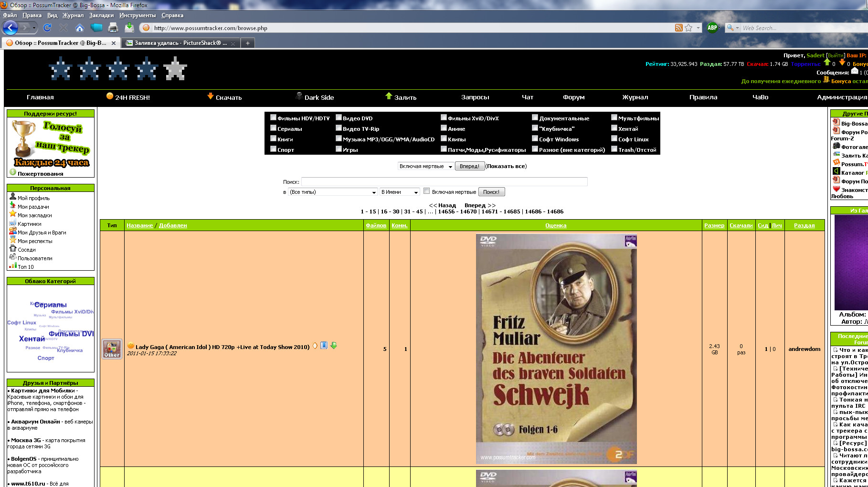Open the andrewdom uploader profile link
868x487 pixels.
tap(804, 349)
